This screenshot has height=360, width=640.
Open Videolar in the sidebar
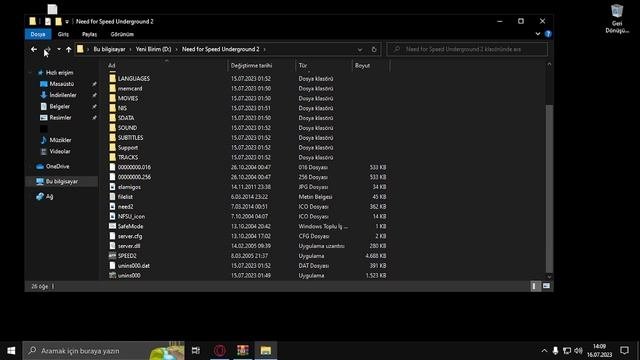60,151
